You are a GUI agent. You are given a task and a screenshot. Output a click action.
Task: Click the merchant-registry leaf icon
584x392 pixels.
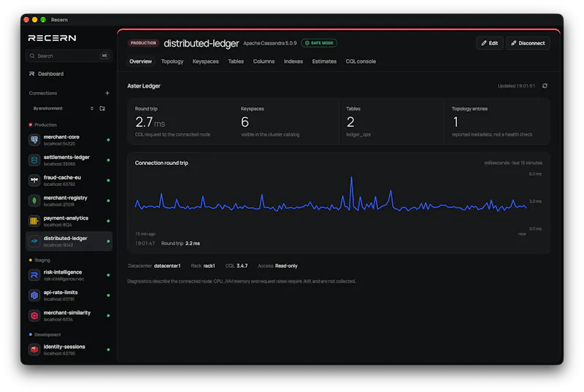point(34,201)
